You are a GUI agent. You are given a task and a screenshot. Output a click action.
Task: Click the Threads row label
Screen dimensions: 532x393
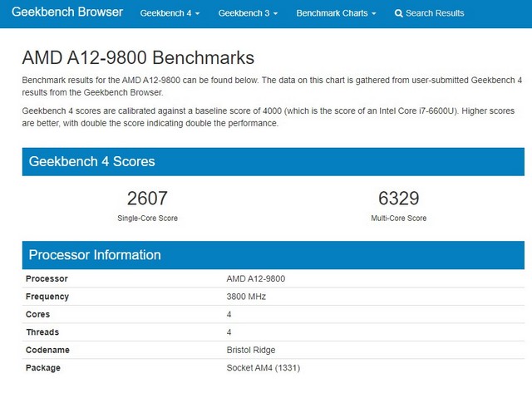[x=42, y=332]
